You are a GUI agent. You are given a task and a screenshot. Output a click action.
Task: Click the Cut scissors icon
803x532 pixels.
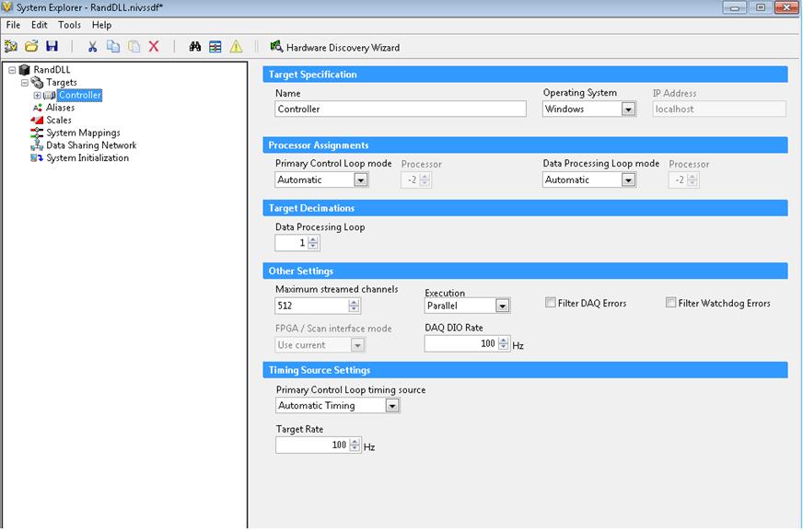coord(92,46)
